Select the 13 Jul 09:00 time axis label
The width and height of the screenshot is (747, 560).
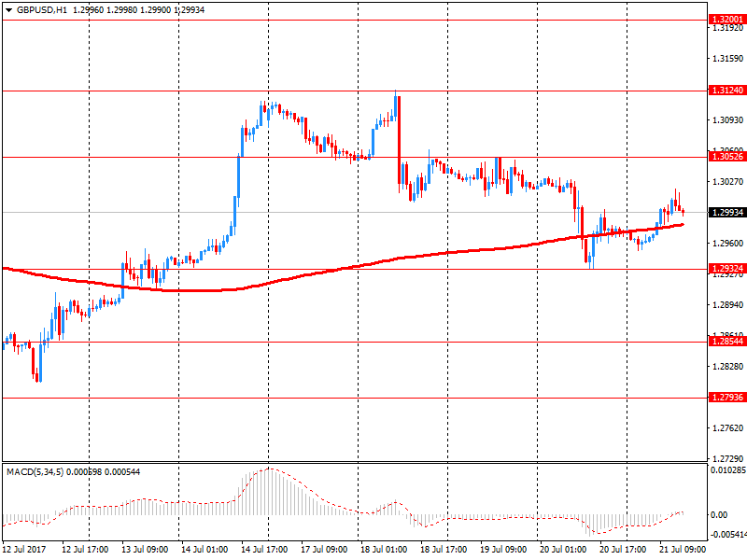(145, 550)
